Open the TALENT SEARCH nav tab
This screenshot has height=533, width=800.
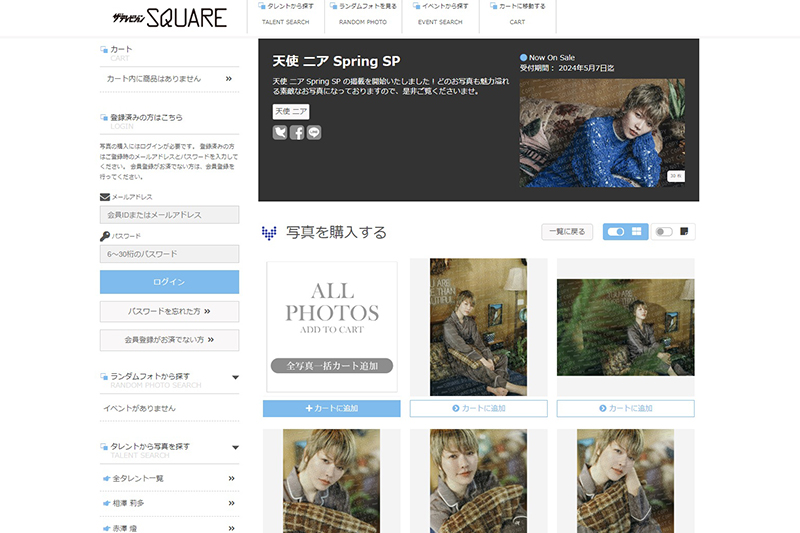[x=285, y=14]
